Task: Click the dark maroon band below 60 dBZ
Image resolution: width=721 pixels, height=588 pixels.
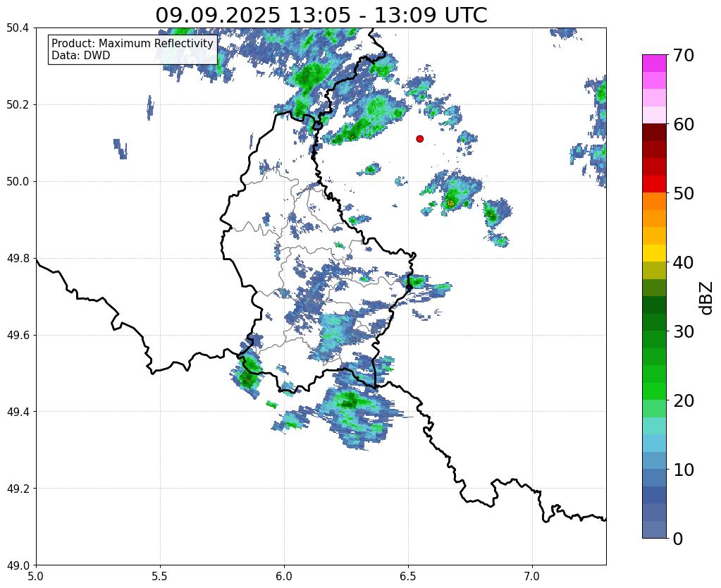Action: [x=654, y=132]
